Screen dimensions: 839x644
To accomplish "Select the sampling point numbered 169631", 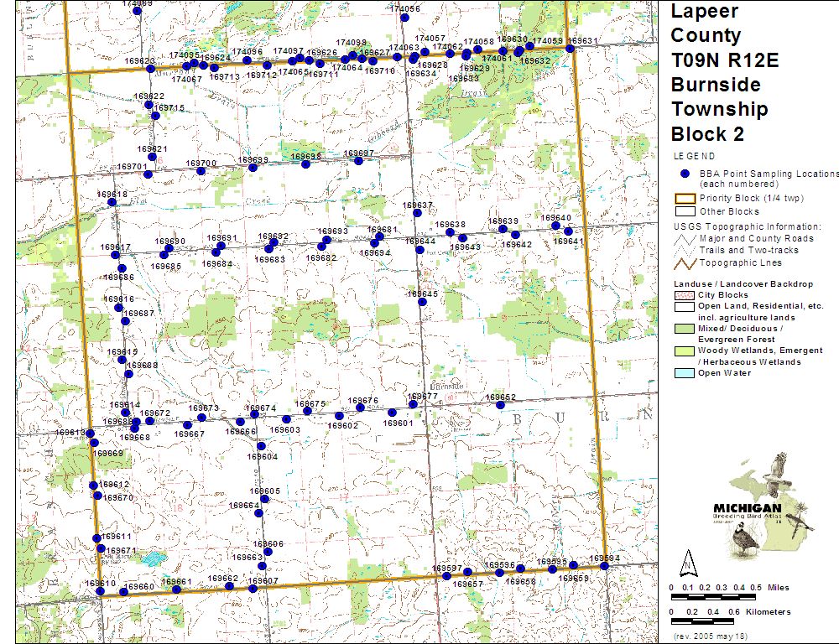I will pyautogui.click(x=571, y=49).
